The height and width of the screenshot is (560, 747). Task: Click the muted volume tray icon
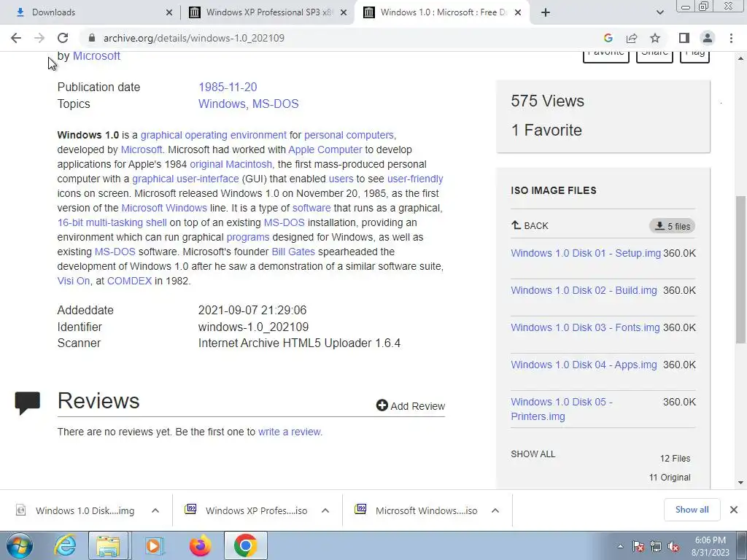pyautogui.click(x=673, y=547)
